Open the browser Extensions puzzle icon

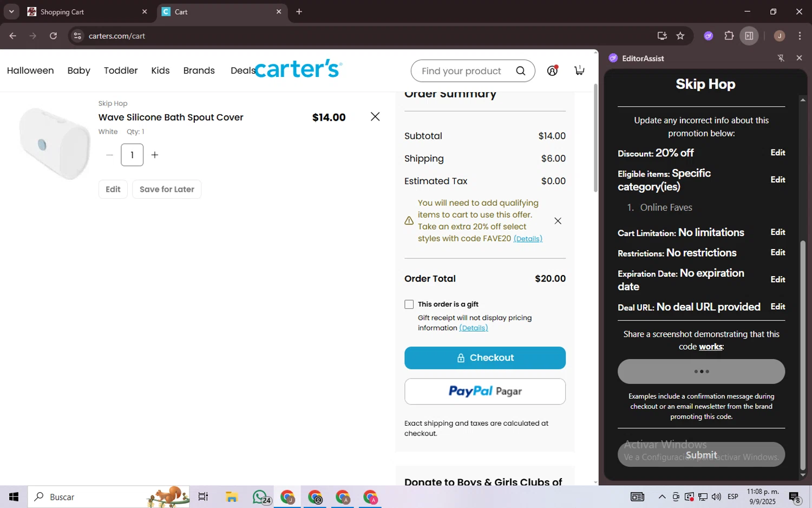729,36
